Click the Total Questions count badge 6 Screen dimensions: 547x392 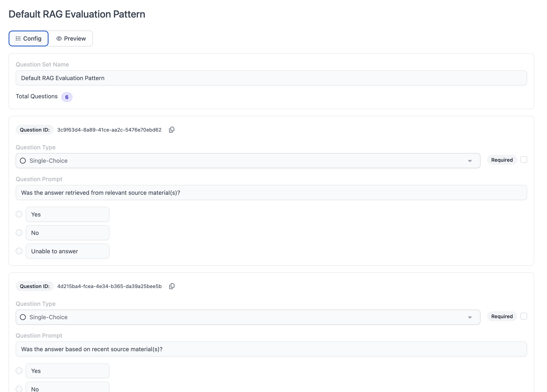click(x=67, y=97)
